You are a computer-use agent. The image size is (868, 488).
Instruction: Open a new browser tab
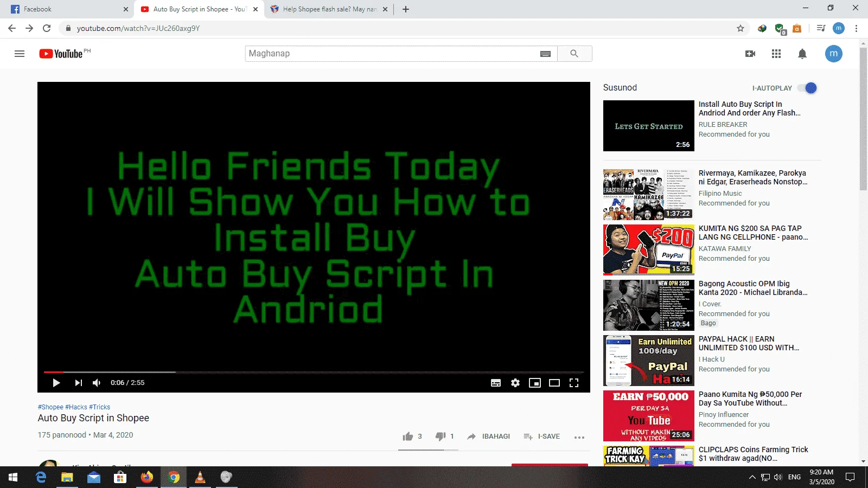tap(406, 9)
